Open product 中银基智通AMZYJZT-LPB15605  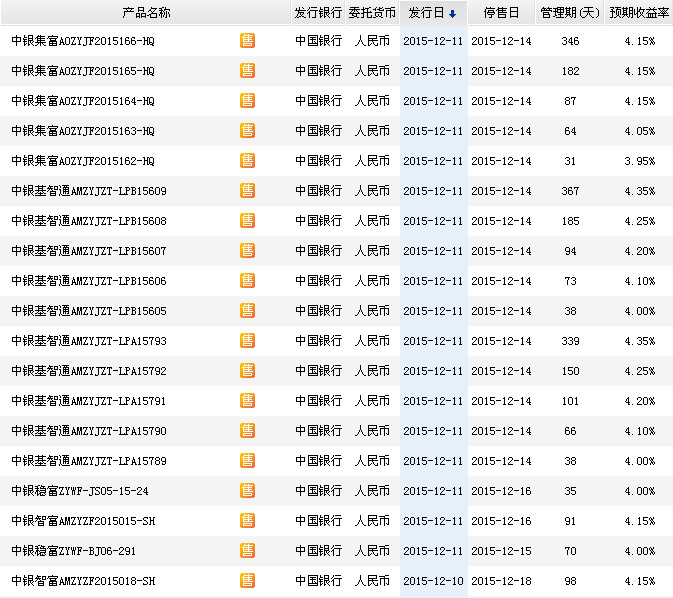(x=89, y=311)
